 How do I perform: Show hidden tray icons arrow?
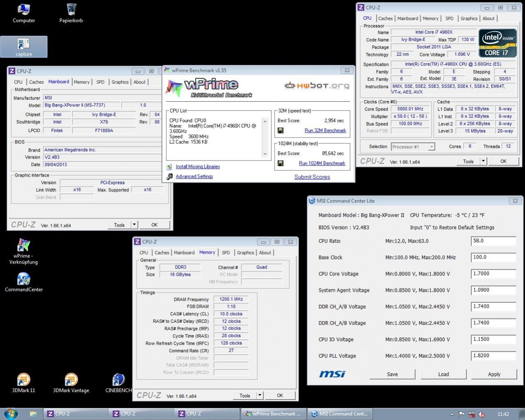[452, 414]
